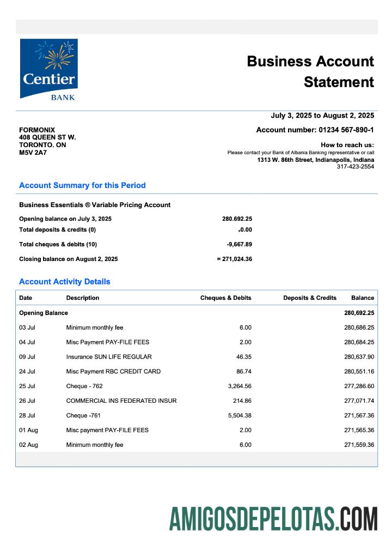Click the Description column header
392x545 pixels.
click(83, 298)
